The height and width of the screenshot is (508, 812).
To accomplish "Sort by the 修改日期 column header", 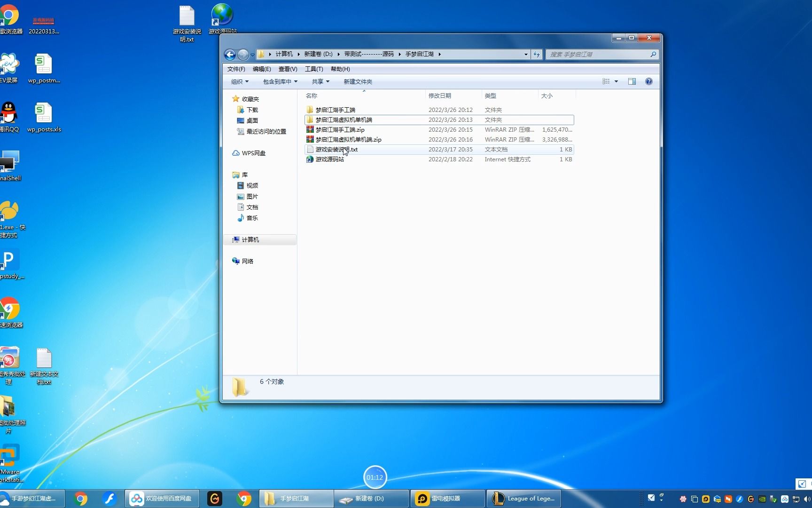I will coord(453,96).
